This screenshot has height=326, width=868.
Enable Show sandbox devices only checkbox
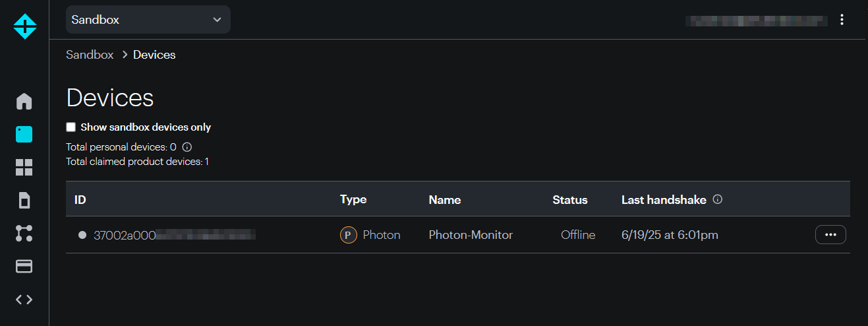(71, 127)
